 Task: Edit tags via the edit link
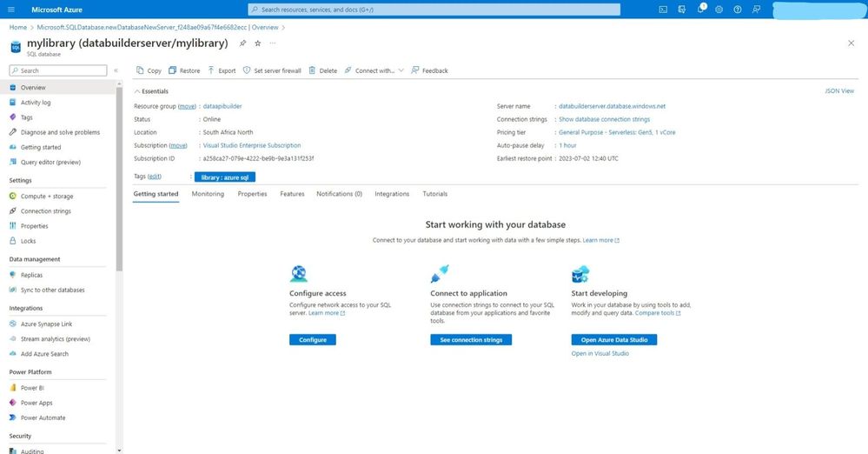coord(155,177)
